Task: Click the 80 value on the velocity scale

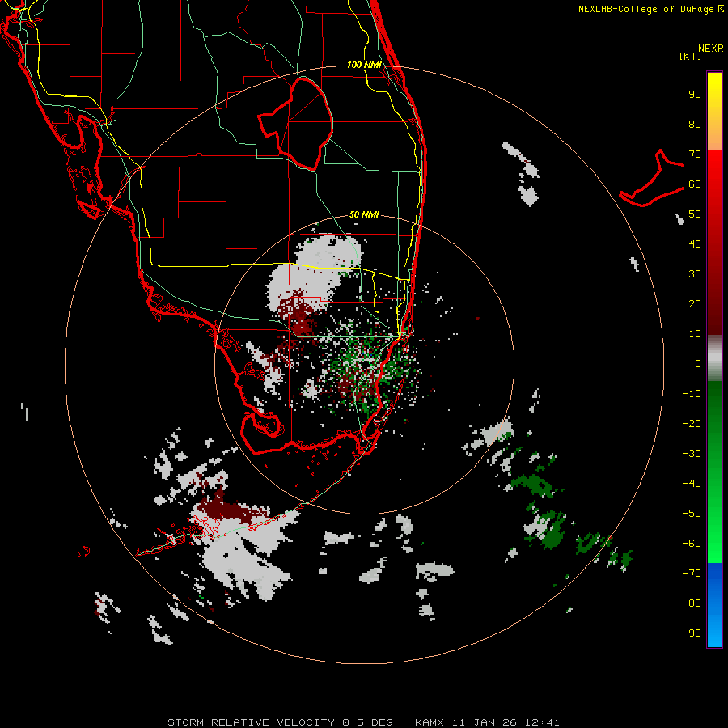Action: pos(695,124)
